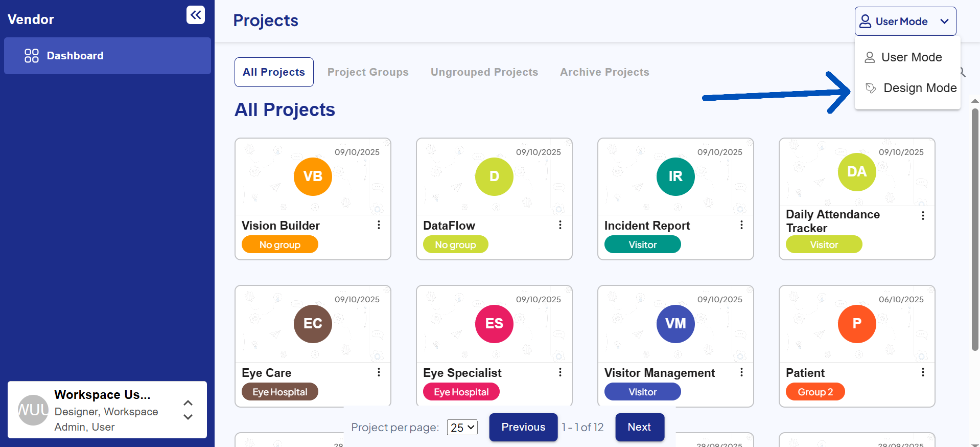Click the vertical scrollbar on the right

point(975,230)
